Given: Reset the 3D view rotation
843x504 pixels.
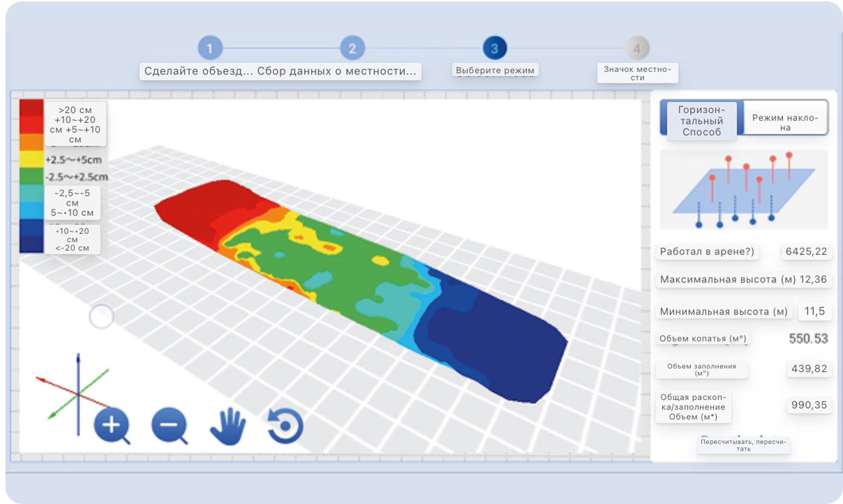Looking at the screenshot, I should pos(285,426).
